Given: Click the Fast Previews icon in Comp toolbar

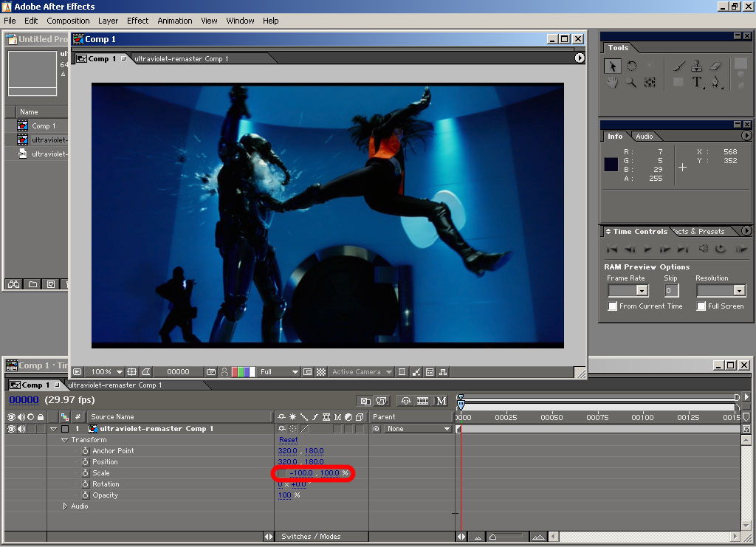Looking at the screenshot, I should [x=416, y=372].
